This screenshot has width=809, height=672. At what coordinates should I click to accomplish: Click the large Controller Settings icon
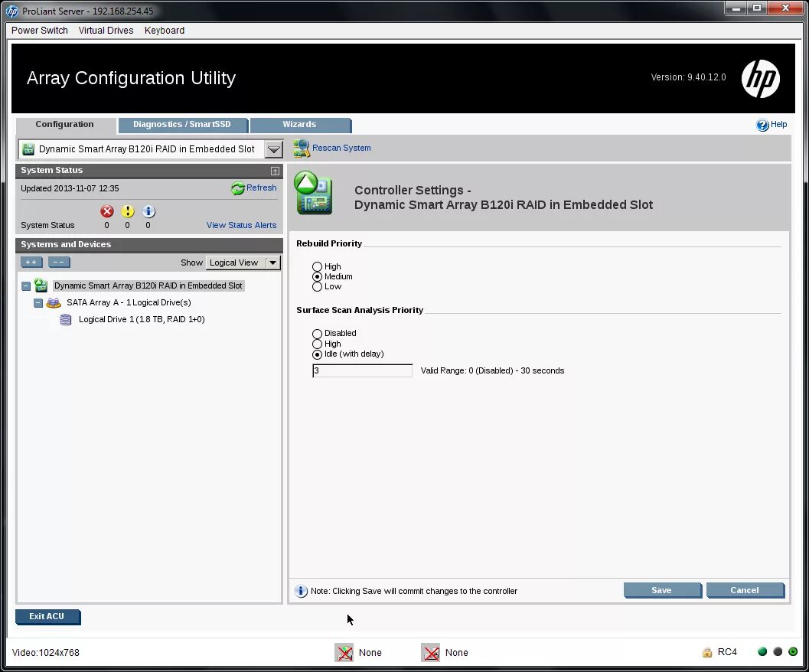coord(313,193)
